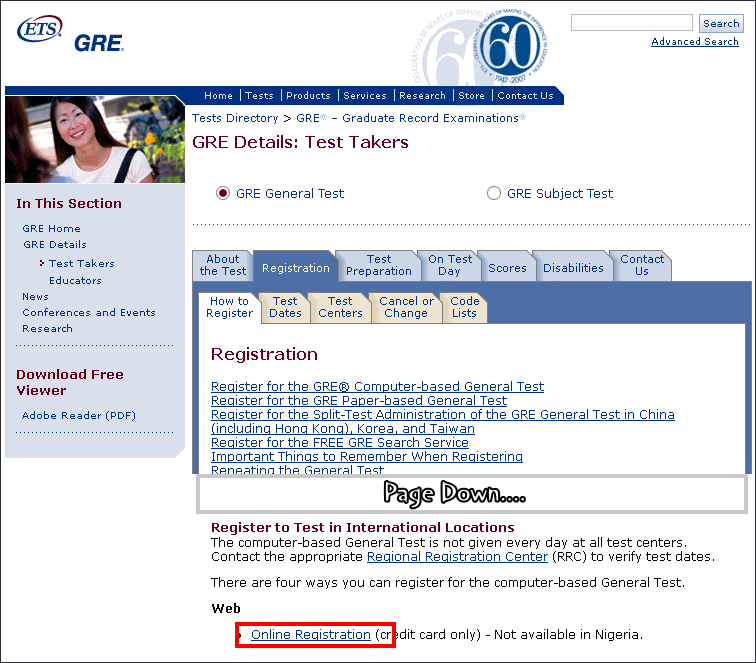Open Educators in the sidebar
This screenshot has height=663, width=756.
[x=75, y=280]
